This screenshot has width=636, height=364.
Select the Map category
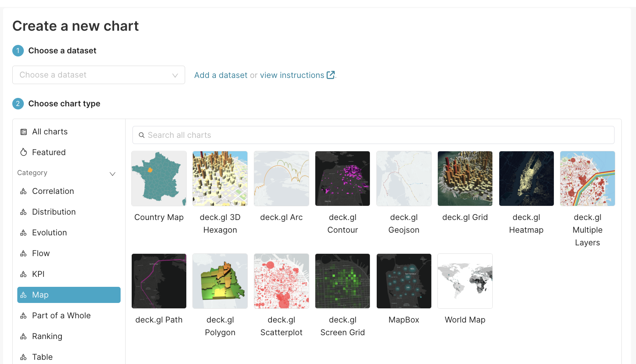point(69,295)
